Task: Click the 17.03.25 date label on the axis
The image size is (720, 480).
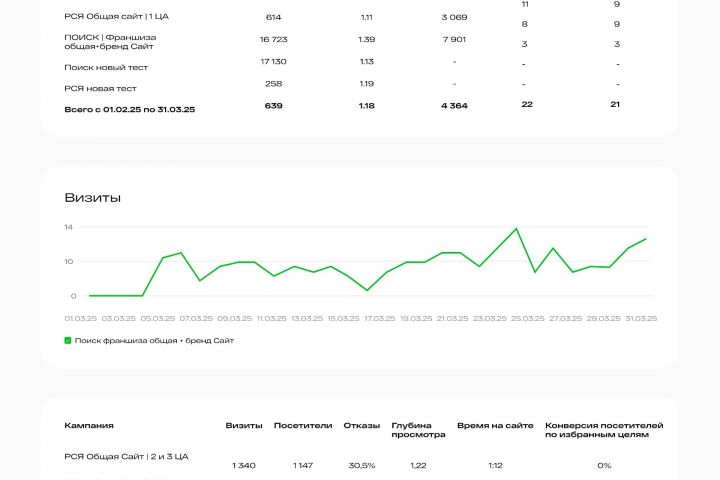Action: pyautogui.click(x=380, y=318)
